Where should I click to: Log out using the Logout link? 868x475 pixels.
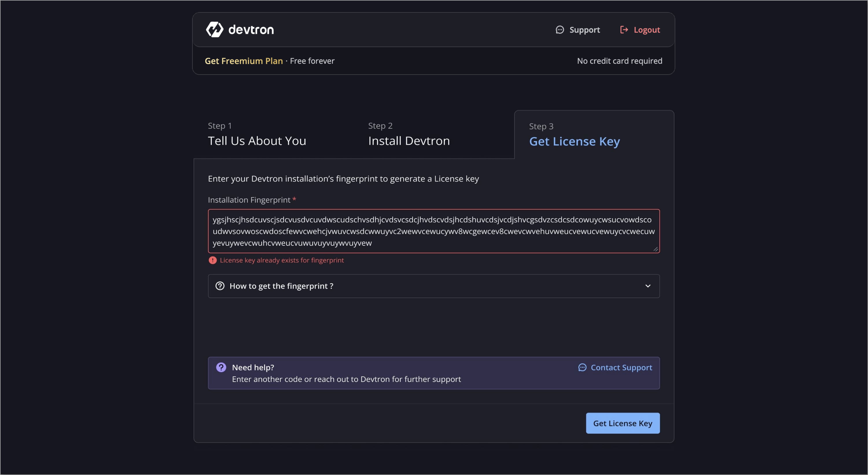click(x=640, y=30)
